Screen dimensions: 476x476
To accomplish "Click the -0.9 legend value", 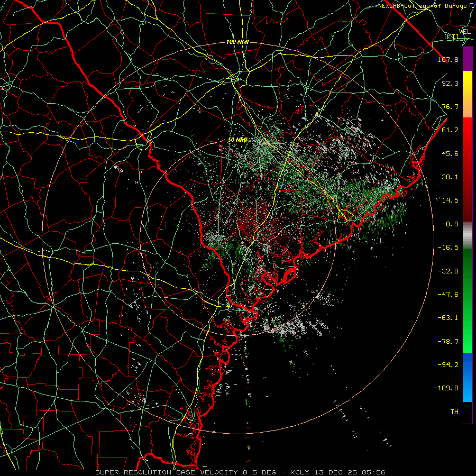I will [x=450, y=224].
